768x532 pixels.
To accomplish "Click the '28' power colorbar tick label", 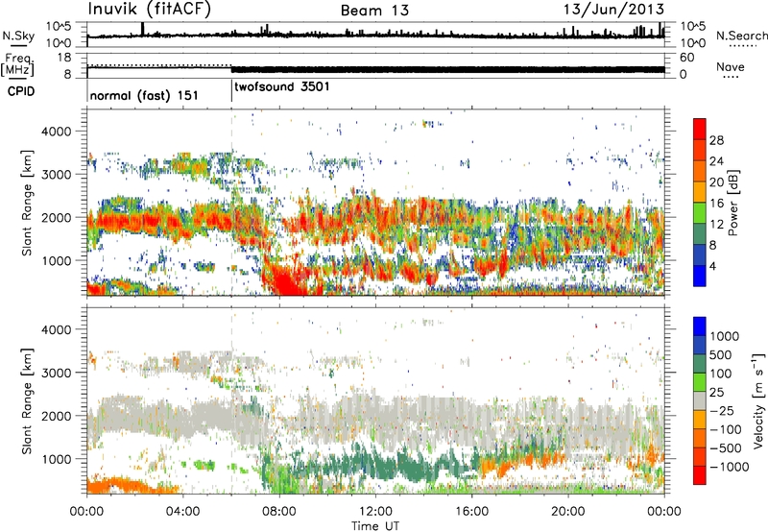I will click(716, 140).
